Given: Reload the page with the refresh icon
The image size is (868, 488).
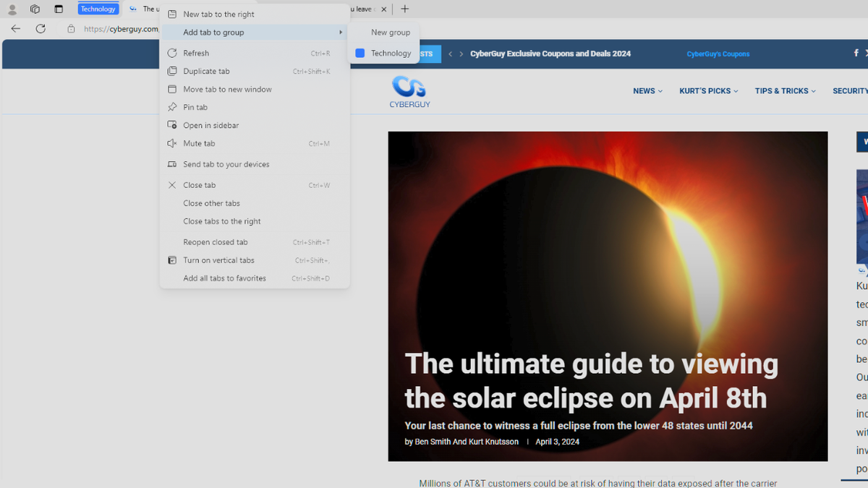Looking at the screenshot, I should (41, 28).
